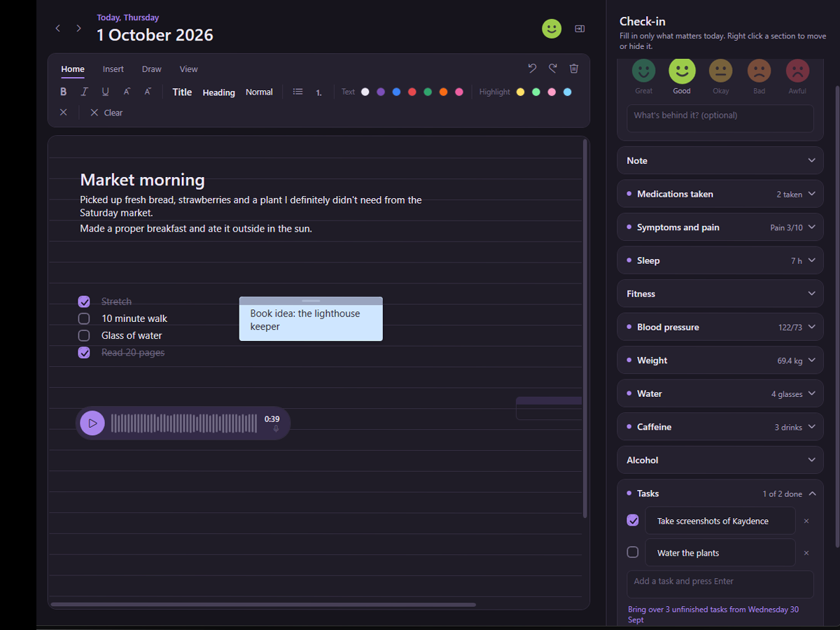Viewport: 840px width, 630px height.
Task: Select the Great mood face
Action: (x=644, y=70)
